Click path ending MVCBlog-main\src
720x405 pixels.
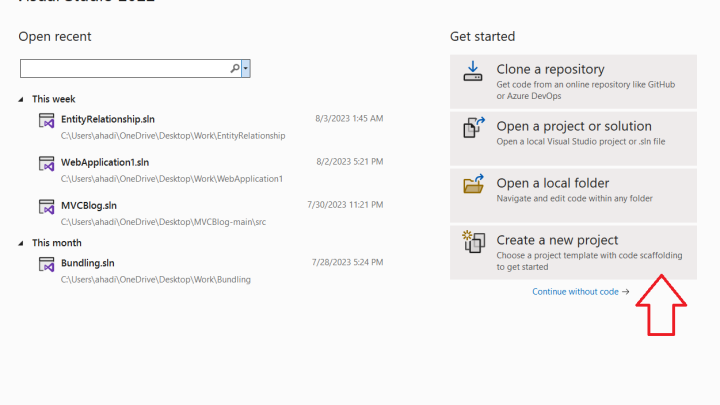click(163, 222)
